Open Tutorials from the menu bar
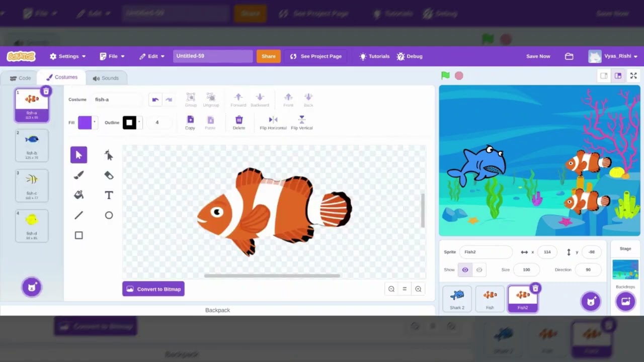 pos(374,56)
